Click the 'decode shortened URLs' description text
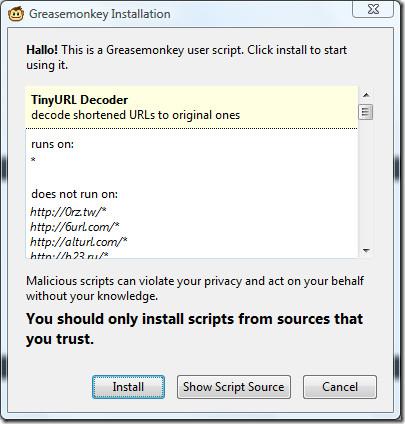The image size is (405, 424). point(135,115)
